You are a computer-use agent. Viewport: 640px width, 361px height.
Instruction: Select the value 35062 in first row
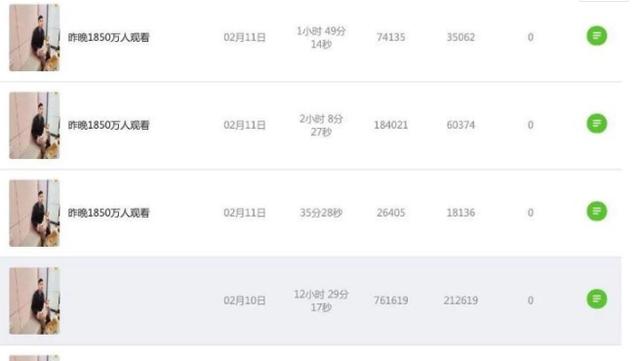point(460,37)
